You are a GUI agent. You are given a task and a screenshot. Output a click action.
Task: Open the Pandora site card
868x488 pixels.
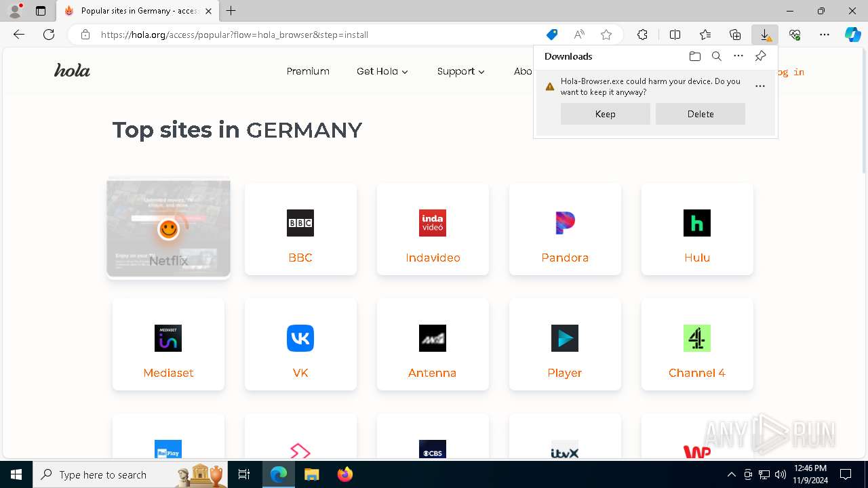[565, 229]
